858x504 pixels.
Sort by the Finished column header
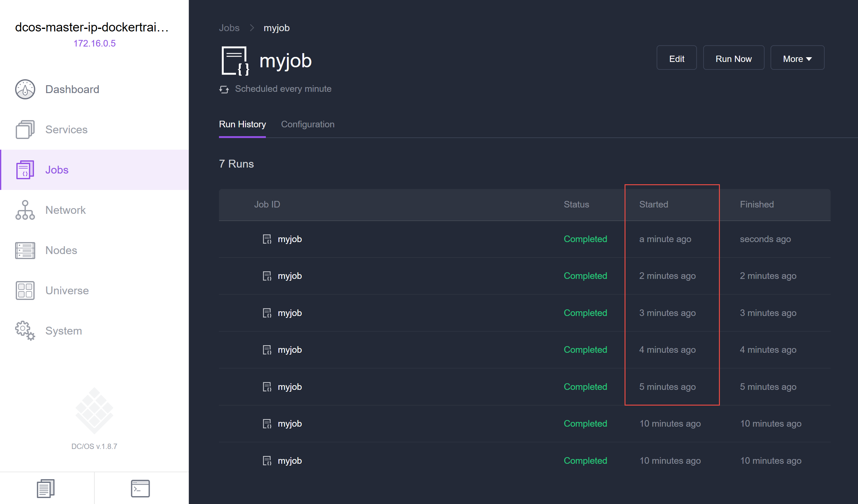757,205
